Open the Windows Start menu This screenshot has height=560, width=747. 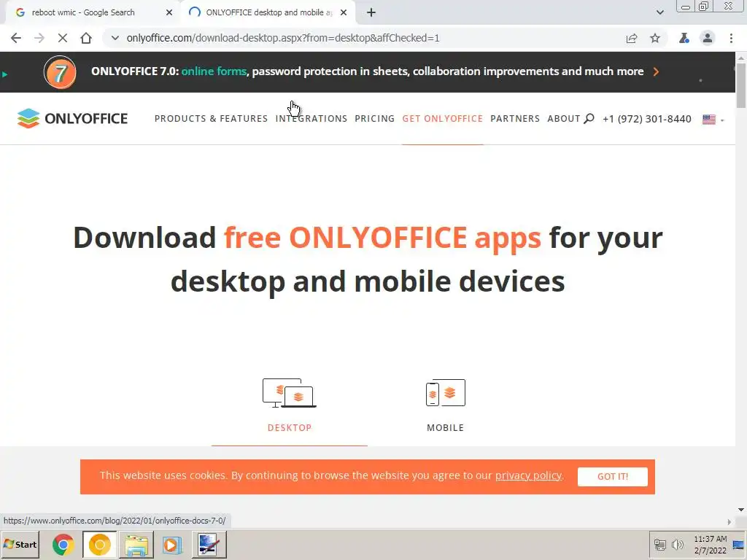pyautogui.click(x=20, y=544)
